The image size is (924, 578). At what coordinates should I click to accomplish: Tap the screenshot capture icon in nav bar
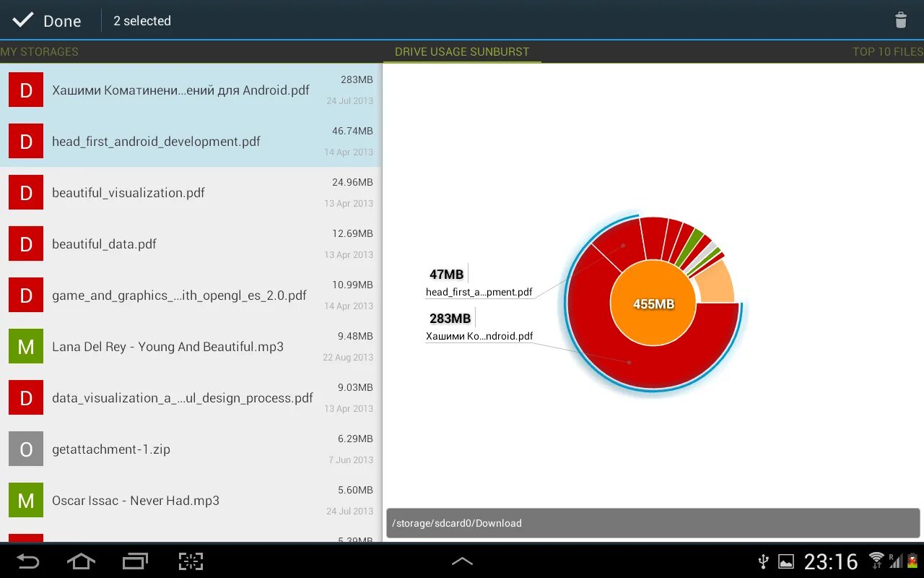coord(191,561)
